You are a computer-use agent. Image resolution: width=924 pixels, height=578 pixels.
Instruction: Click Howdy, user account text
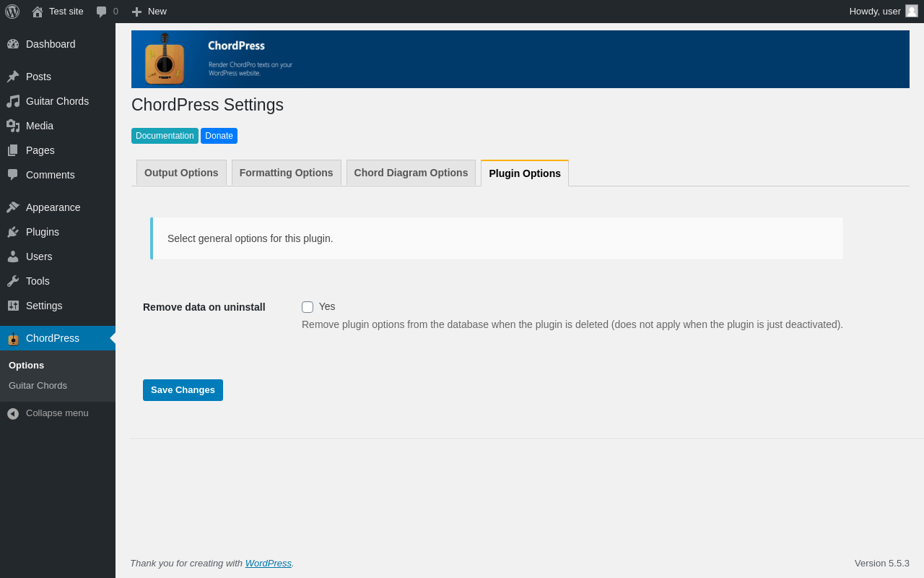pyautogui.click(x=875, y=12)
